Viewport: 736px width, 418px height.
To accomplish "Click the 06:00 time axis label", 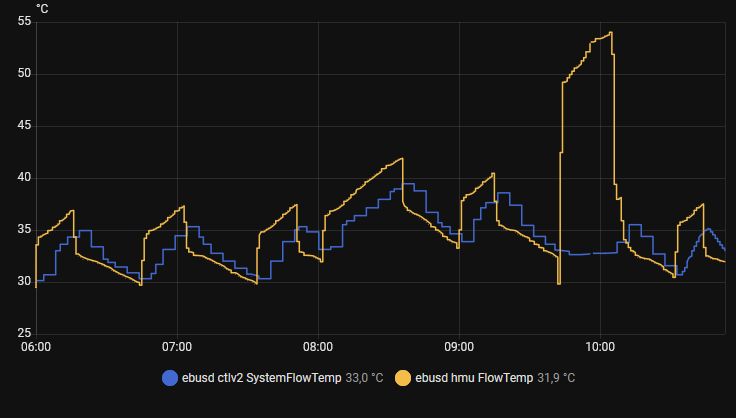I will click(36, 348).
